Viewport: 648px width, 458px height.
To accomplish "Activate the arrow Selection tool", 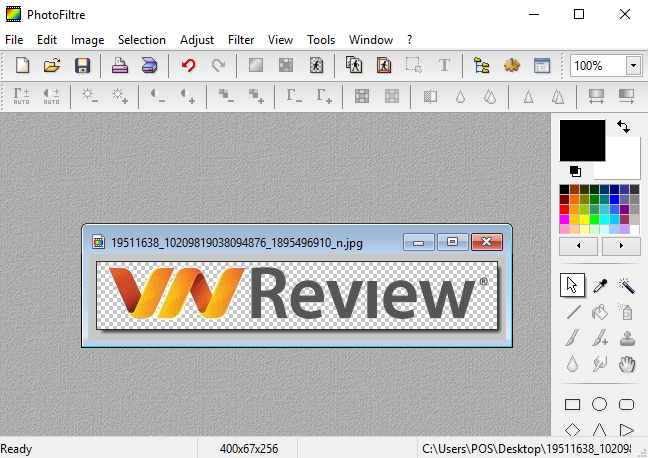I will [x=572, y=286].
